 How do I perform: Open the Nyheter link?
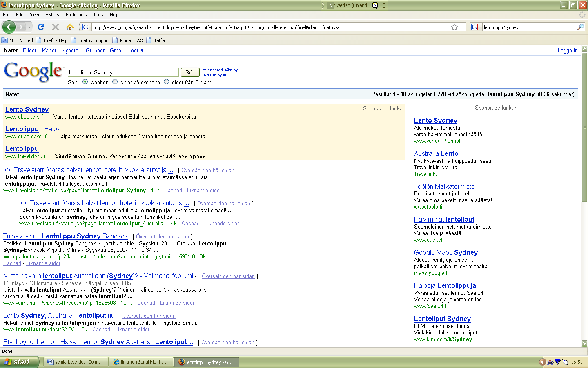[71, 51]
